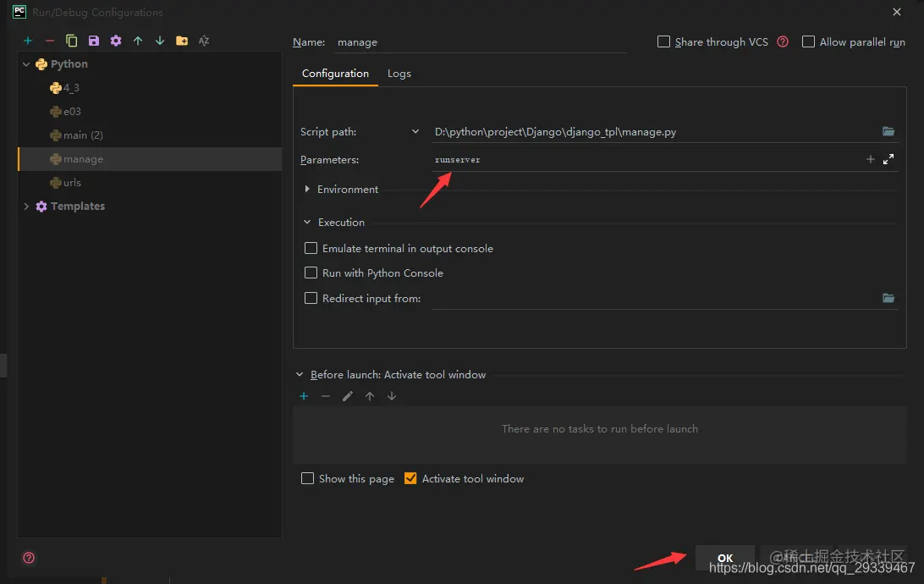This screenshot has height=584, width=924.
Task: Add a before launch task
Action: 304,396
